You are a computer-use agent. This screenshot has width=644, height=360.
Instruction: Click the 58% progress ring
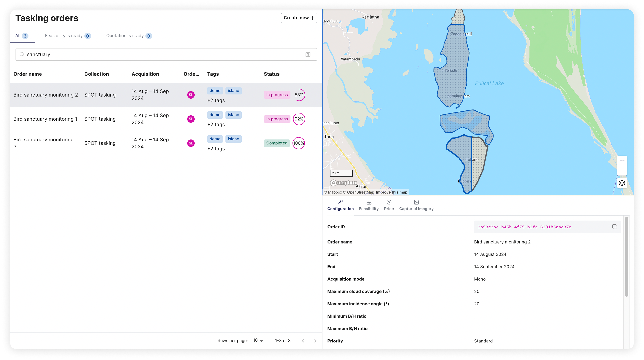[x=299, y=95]
